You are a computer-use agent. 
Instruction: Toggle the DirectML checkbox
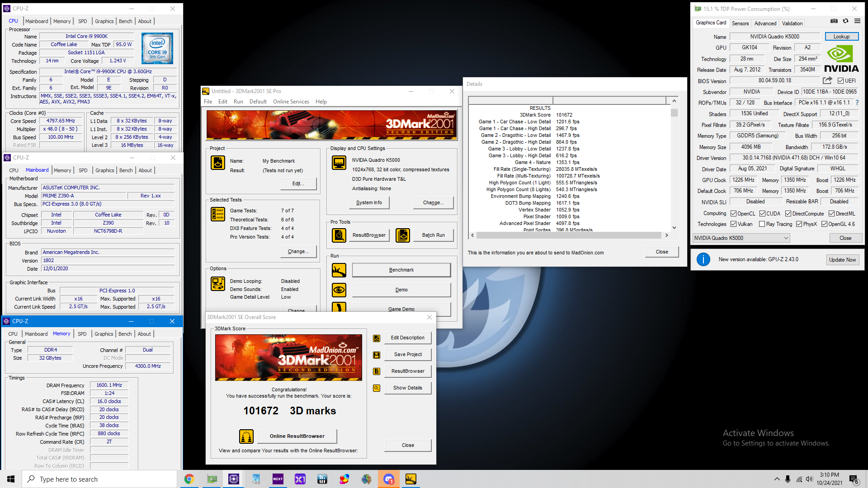click(x=831, y=214)
